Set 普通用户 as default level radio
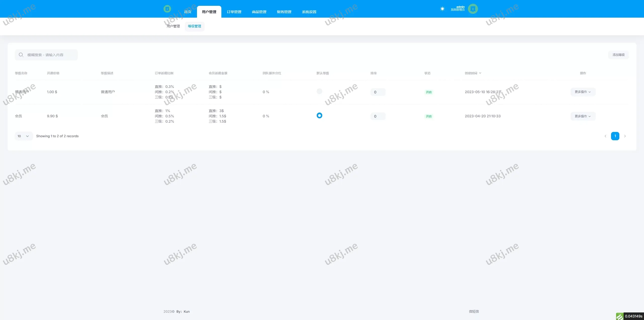Image resolution: width=644 pixels, height=320 pixels. tap(319, 91)
